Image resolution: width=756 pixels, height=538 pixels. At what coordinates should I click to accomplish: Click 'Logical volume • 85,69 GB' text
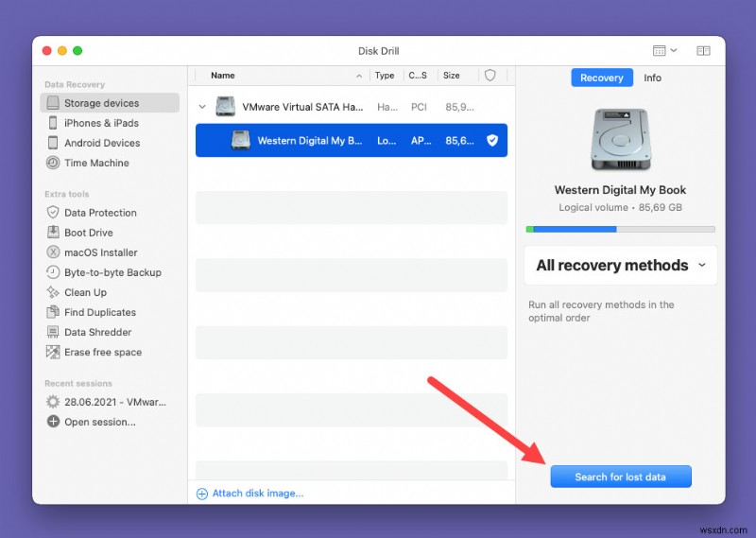tap(620, 207)
